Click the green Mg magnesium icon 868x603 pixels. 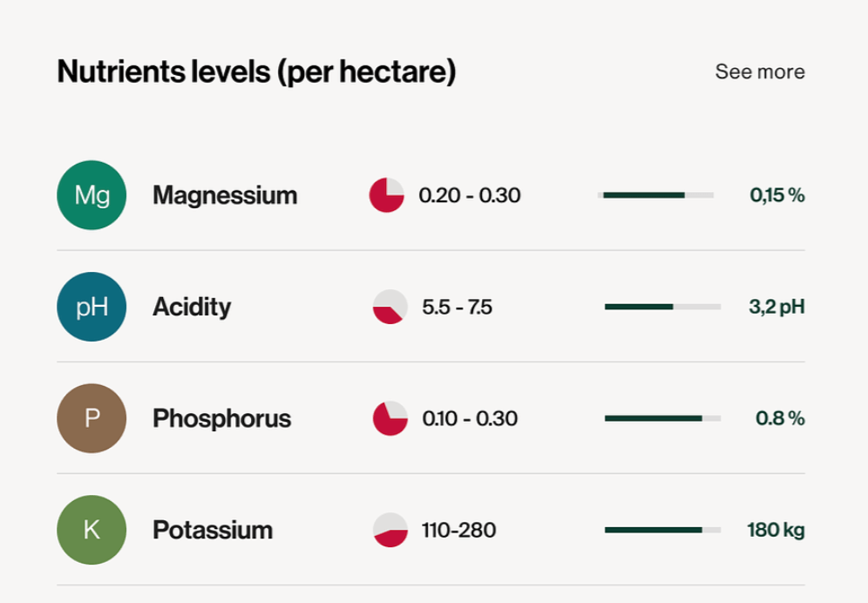point(92,195)
